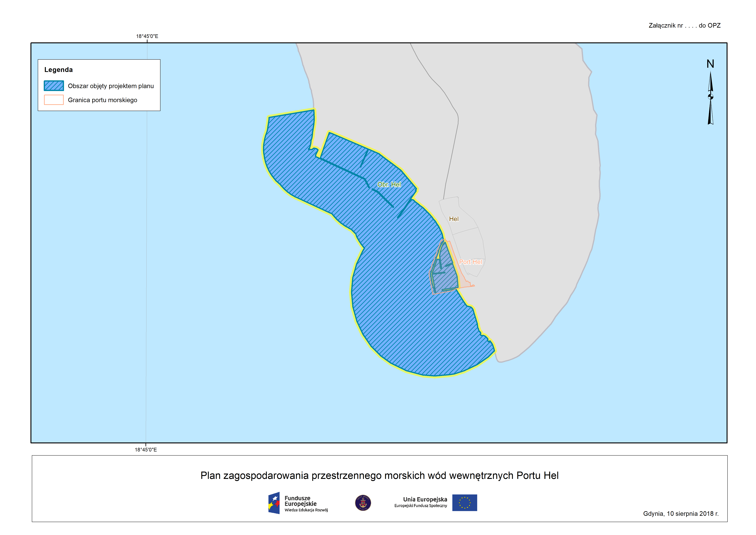Click 'Gdynia, 10 sierpnia 2018 r.' date text
The height and width of the screenshot is (535, 756).
click(681, 514)
